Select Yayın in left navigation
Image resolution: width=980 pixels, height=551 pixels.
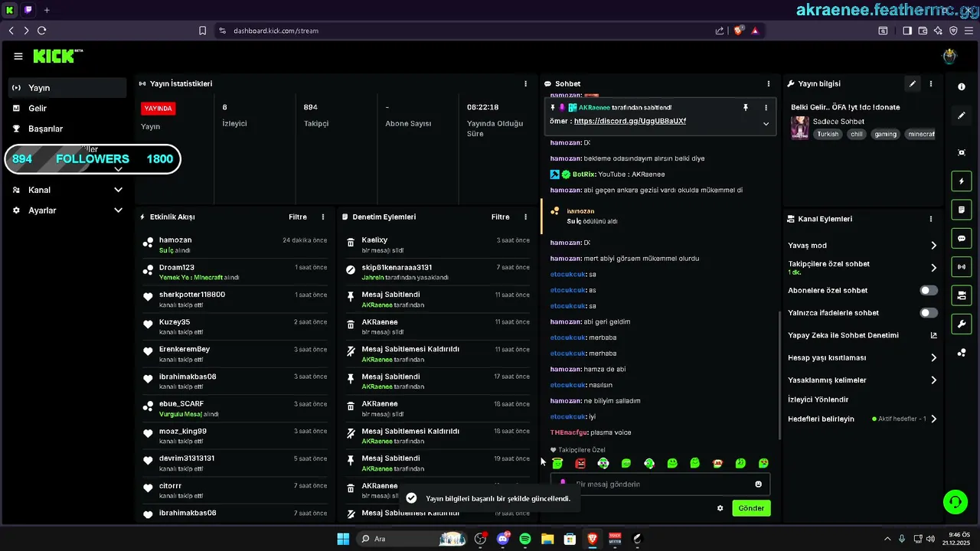click(x=68, y=88)
